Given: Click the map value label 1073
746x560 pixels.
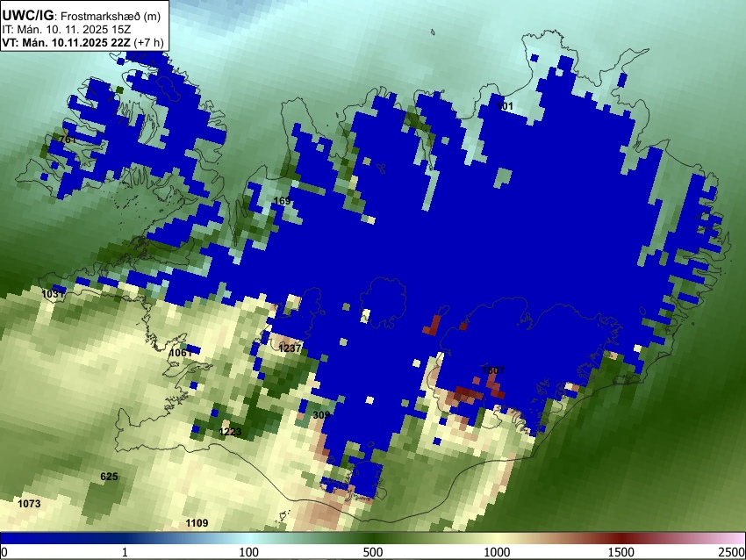Looking at the screenshot, I should click(x=29, y=503).
